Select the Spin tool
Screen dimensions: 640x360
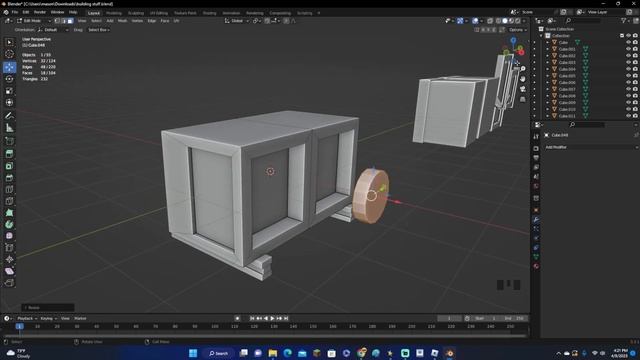pos(9,224)
